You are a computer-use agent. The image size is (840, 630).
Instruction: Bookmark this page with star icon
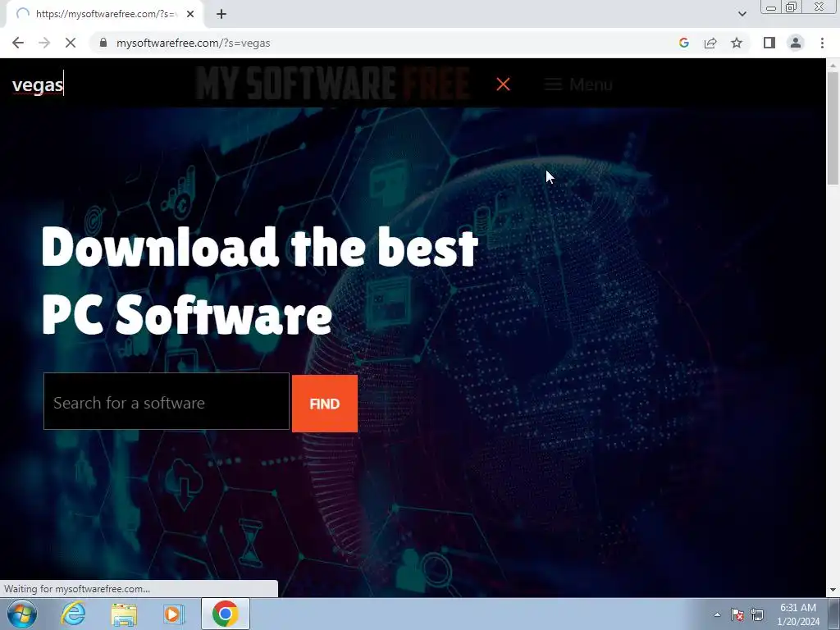point(737,43)
